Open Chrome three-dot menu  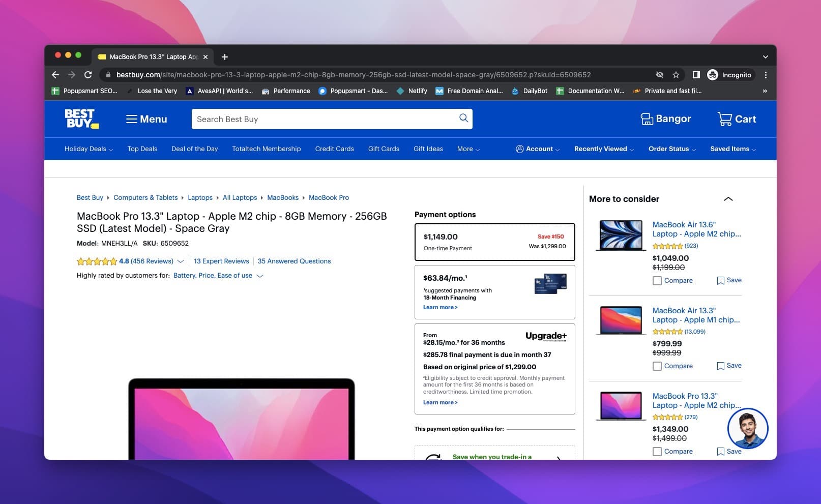pos(766,75)
